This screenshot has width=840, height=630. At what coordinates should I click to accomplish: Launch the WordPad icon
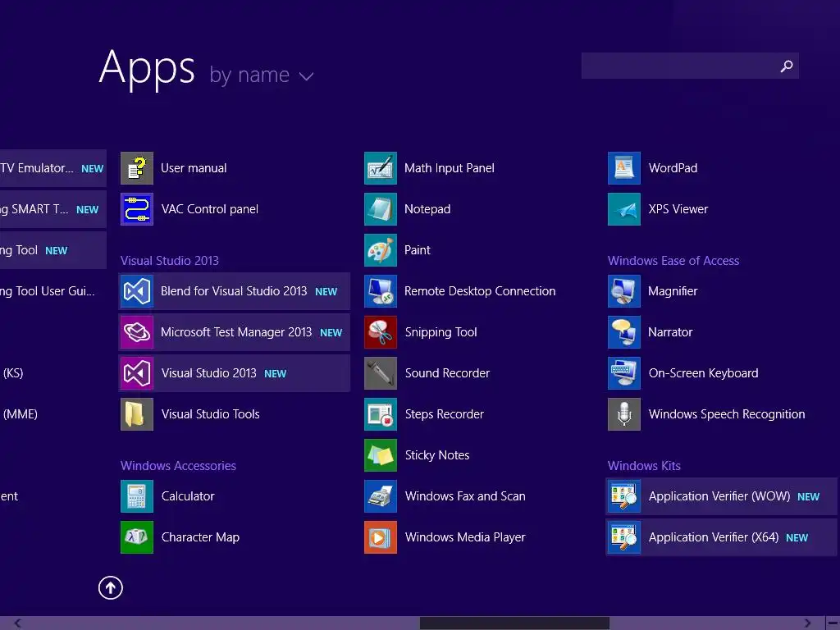click(x=624, y=168)
